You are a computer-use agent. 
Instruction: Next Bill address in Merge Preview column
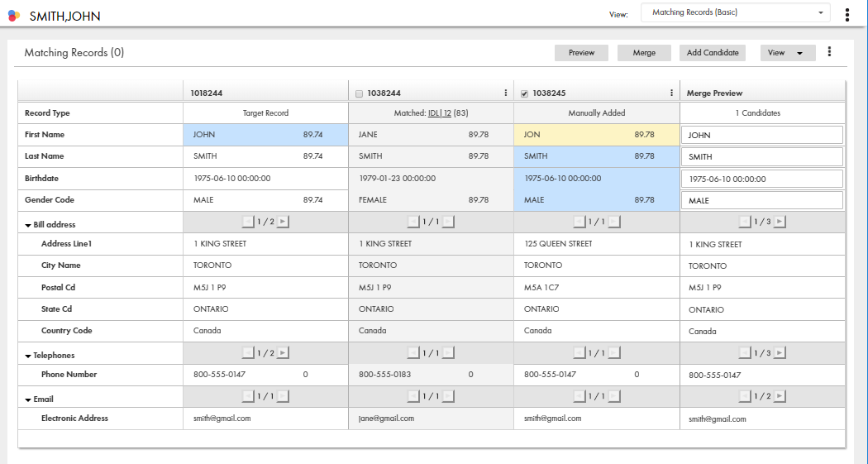coord(779,222)
